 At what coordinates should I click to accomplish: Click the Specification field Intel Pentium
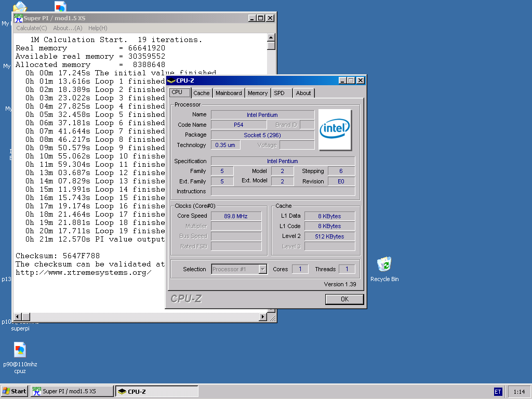pos(283,161)
